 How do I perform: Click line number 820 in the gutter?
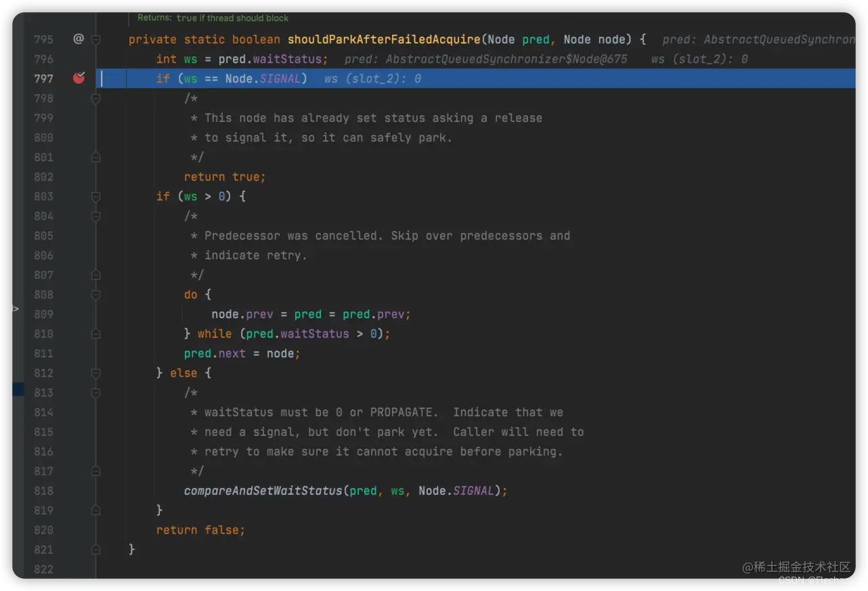coord(43,530)
